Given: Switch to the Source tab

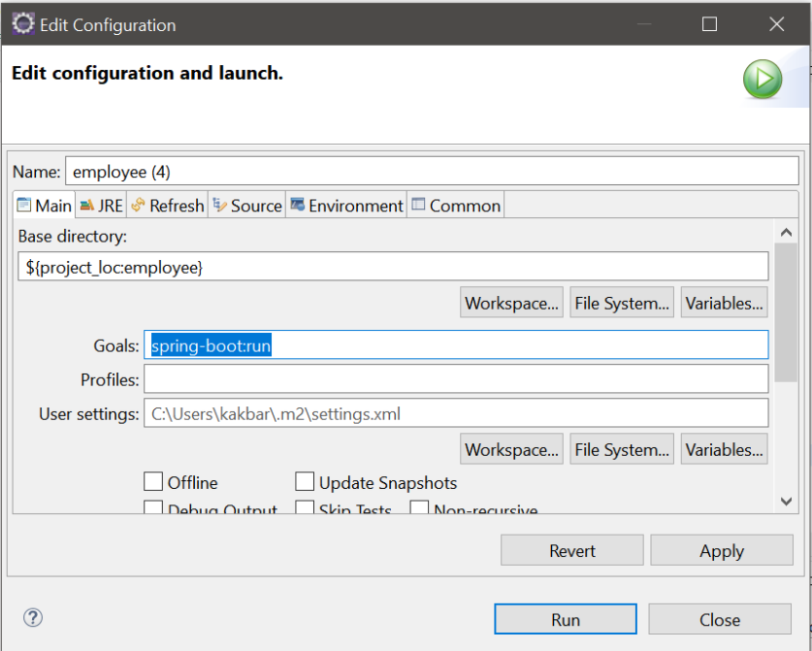Looking at the screenshot, I should pyautogui.click(x=247, y=206).
